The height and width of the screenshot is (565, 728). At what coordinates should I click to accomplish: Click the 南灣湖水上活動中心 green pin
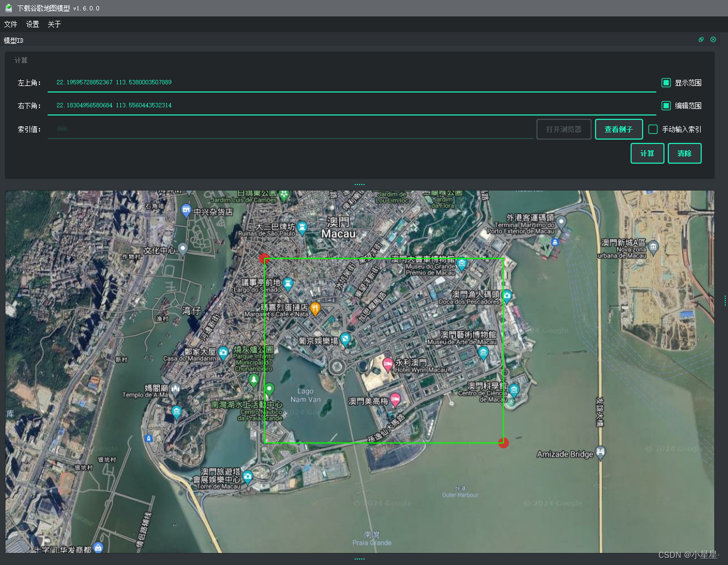pyautogui.click(x=269, y=390)
